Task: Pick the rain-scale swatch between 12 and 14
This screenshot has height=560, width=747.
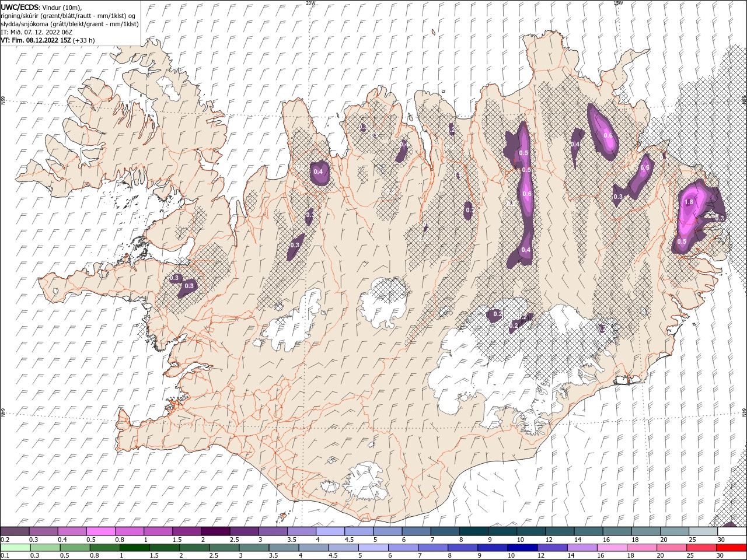Action: pyautogui.click(x=552, y=548)
